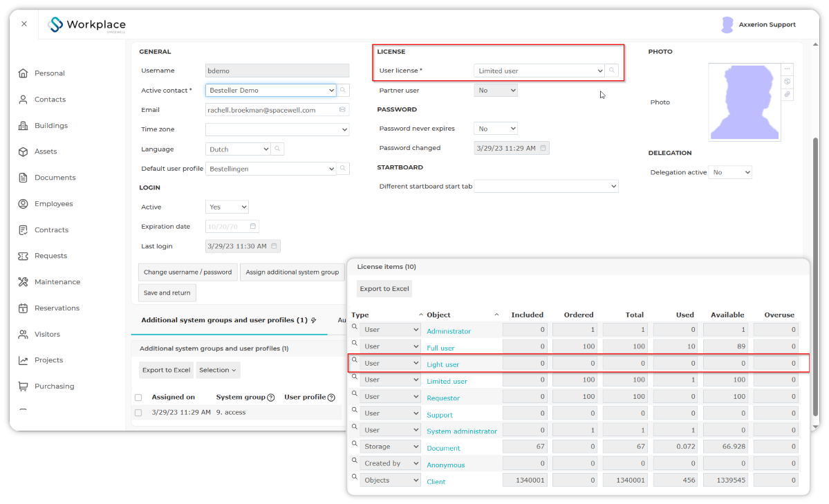Open the Delegation active dropdown

(730, 172)
